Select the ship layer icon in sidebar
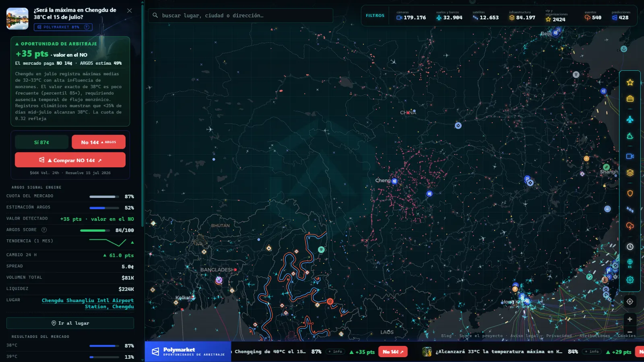The height and width of the screenshot is (362, 644). click(630, 136)
